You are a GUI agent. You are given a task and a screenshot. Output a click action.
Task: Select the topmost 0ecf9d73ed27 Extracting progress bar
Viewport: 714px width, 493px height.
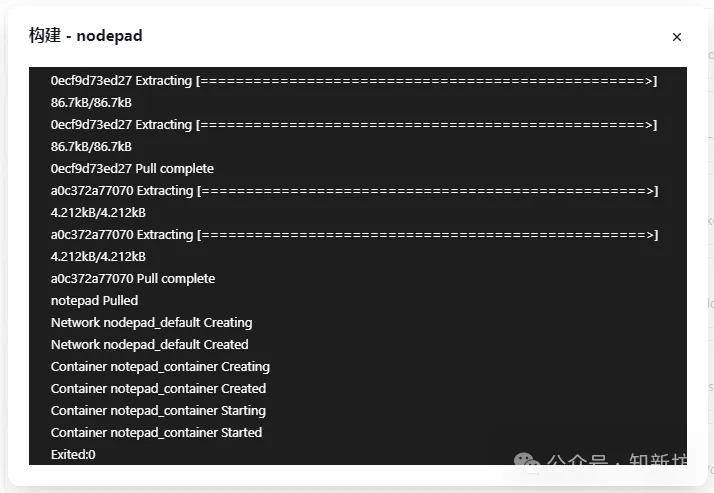(354, 81)
